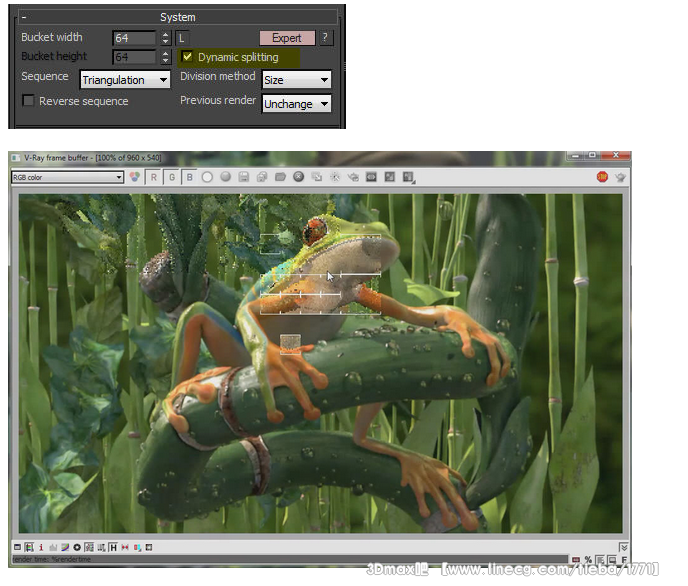Click save all image channels icon

click(x=262, y=177)
